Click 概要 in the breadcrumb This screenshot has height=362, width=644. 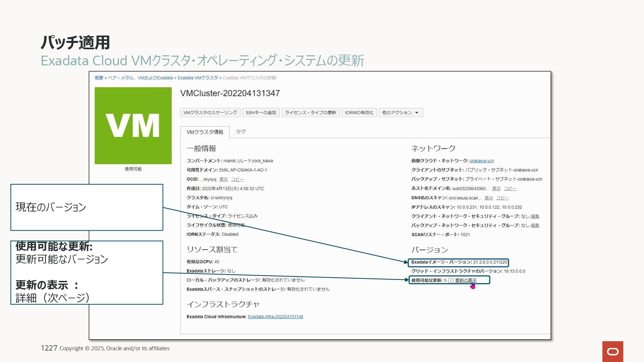point(99,78)
